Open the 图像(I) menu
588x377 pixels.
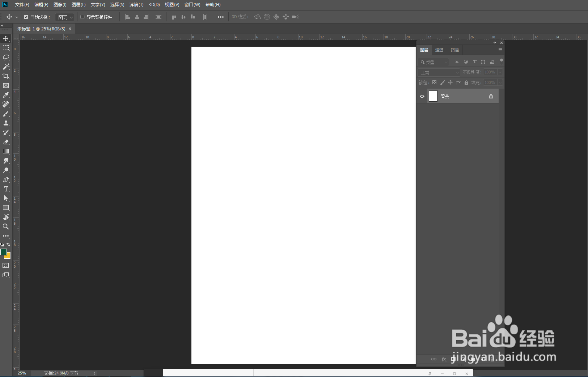pyautogui.click(x=60, y=5)
